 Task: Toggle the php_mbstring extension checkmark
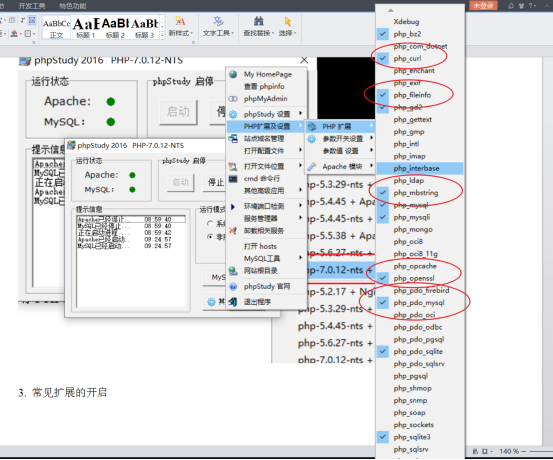383,193
